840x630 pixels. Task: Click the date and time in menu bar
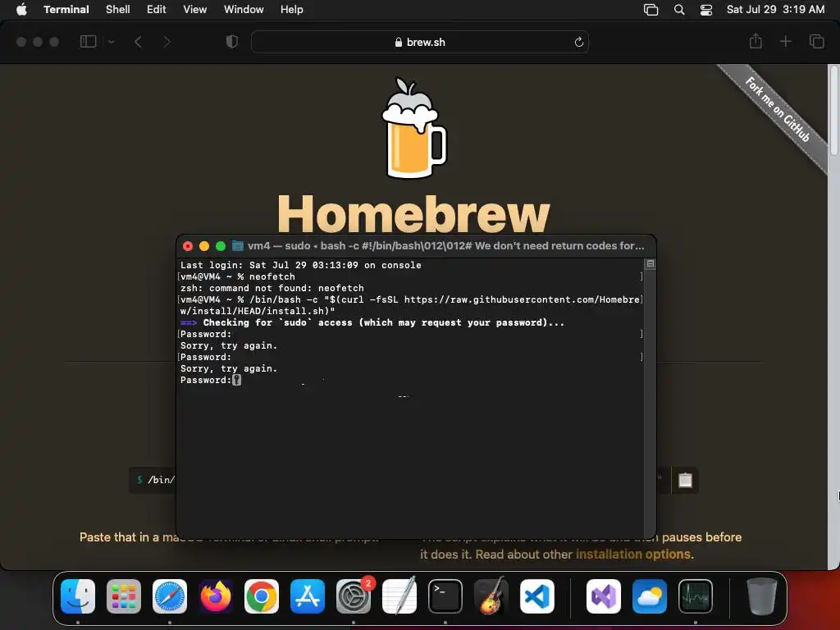pyautogui.click(x=775, y=9)
